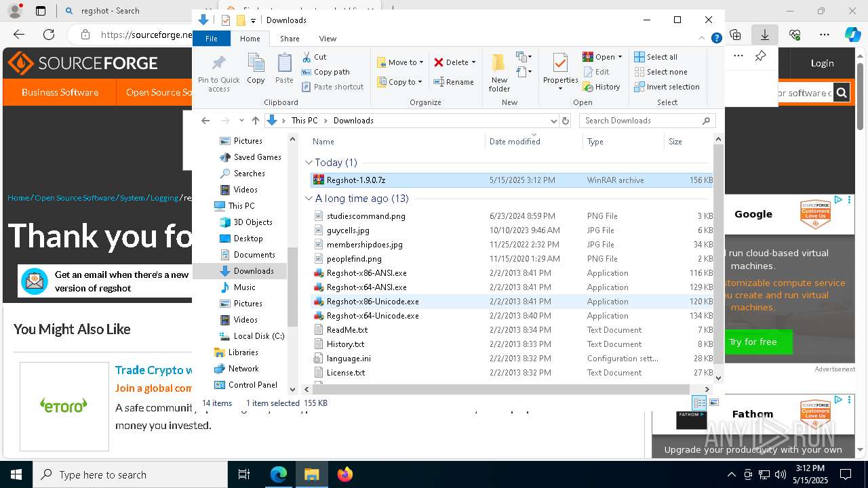Select studiescommand.png file
Viewport: 868px width, 488px height.
511,216
